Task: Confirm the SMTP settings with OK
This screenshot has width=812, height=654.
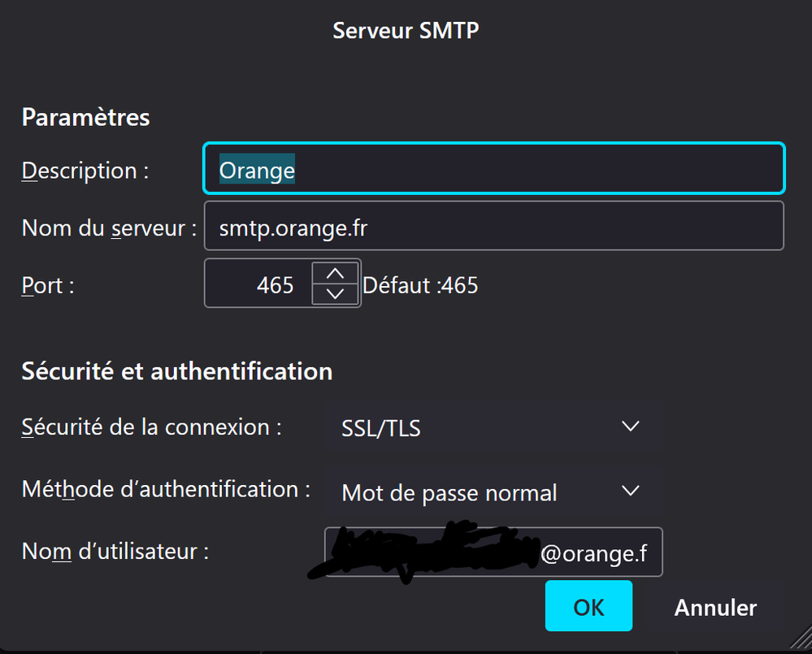Action: pos(588,606)
